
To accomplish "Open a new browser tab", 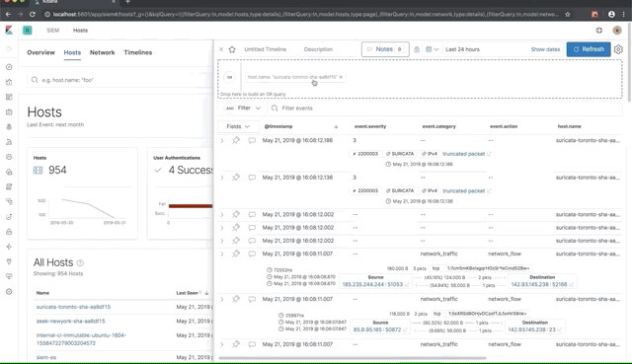I will tap(127, 2).
